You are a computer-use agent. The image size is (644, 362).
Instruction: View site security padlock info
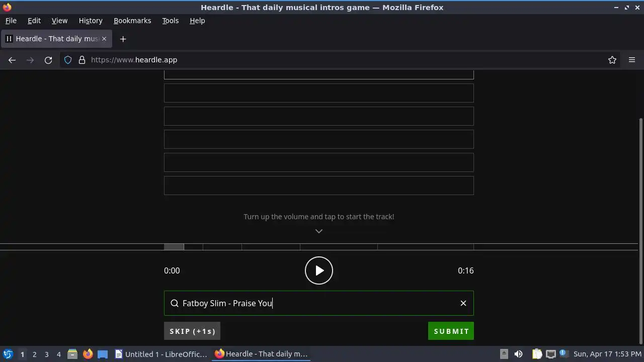(x=82, y=60)
